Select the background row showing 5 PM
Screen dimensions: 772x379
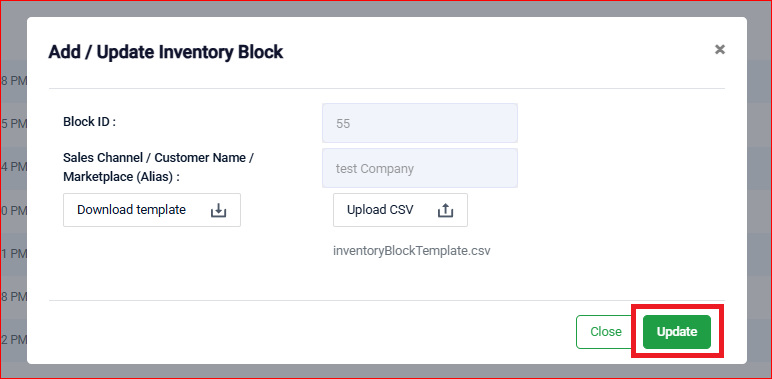pos(13,125)
